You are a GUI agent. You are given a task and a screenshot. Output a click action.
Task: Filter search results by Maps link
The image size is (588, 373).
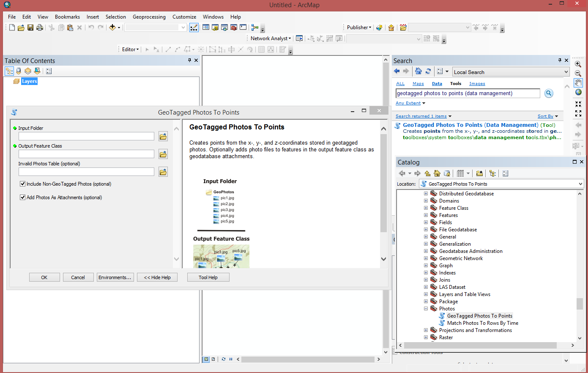point(418,84)
